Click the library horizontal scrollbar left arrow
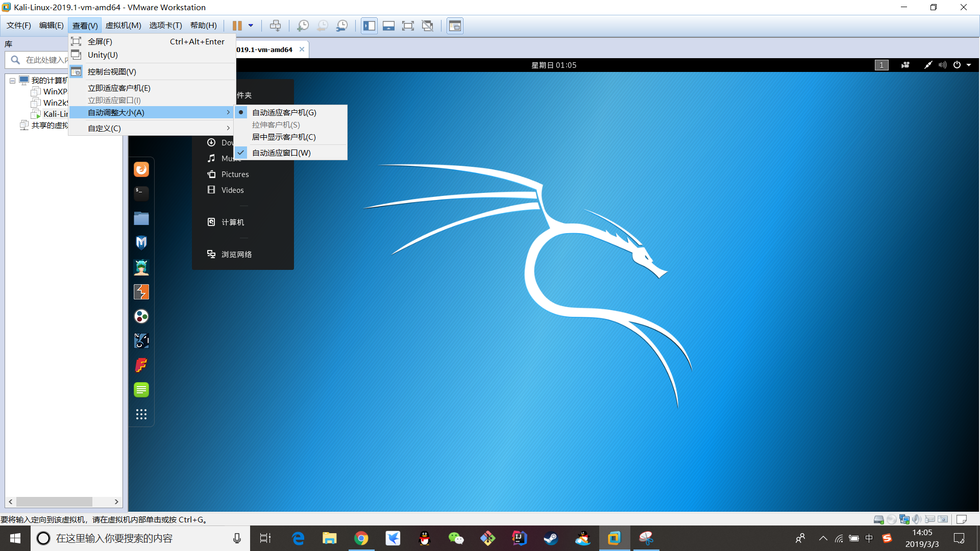The image size is (980, 551). (x=11, y=502)
